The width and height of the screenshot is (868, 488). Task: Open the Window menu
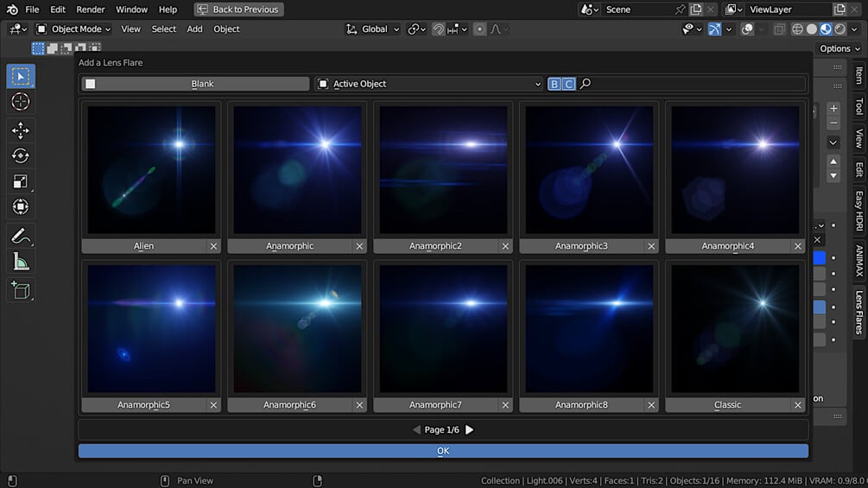[x=131, y=10]
